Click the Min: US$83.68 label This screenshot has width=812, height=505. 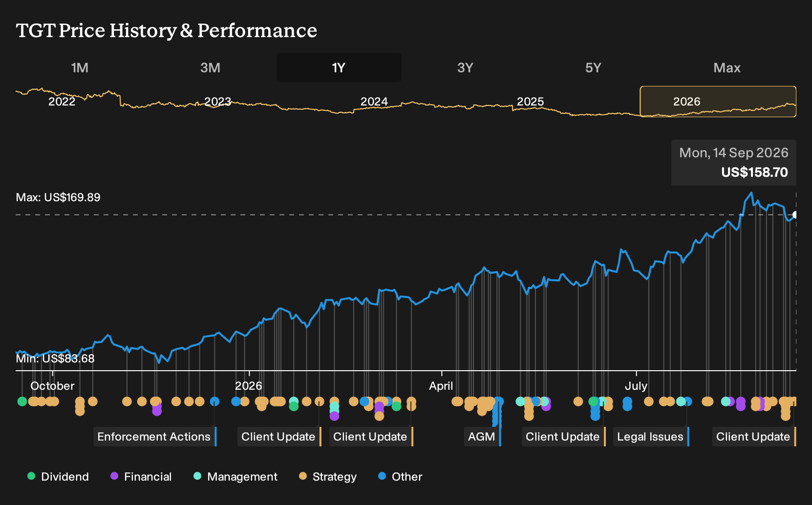click(x=55, y=358)
